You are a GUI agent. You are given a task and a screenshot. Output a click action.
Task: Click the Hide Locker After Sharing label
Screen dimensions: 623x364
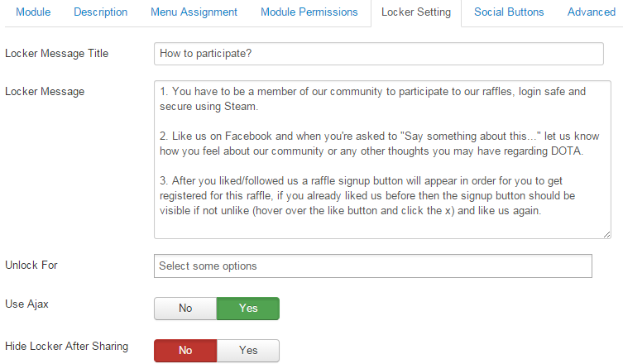click(x=66, y=347)
